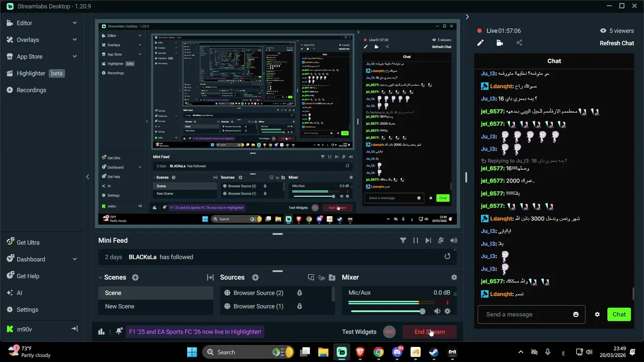
Task: Log out using arrow next to m90v
Action: [x=74, y=329]
